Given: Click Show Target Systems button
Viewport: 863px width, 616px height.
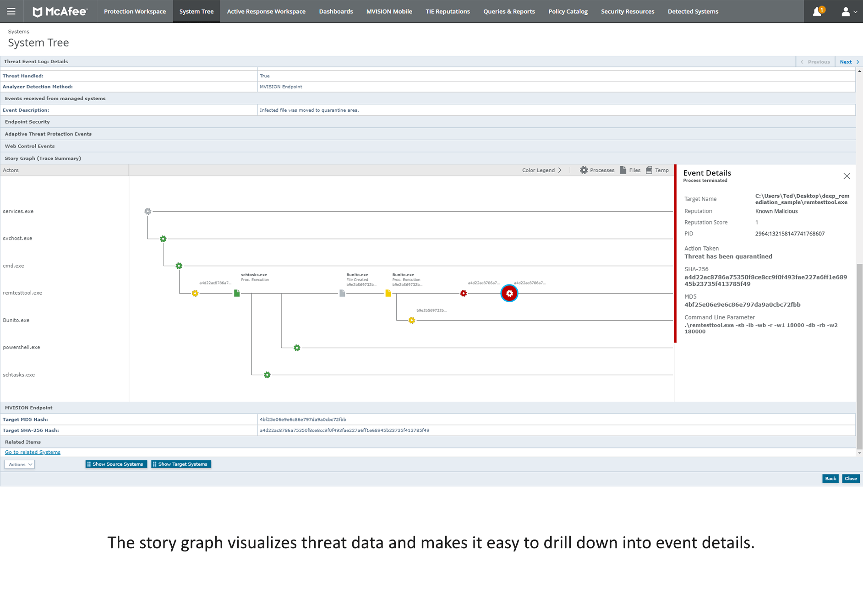Looking at the screenshot, I should (x=181, y=464).
